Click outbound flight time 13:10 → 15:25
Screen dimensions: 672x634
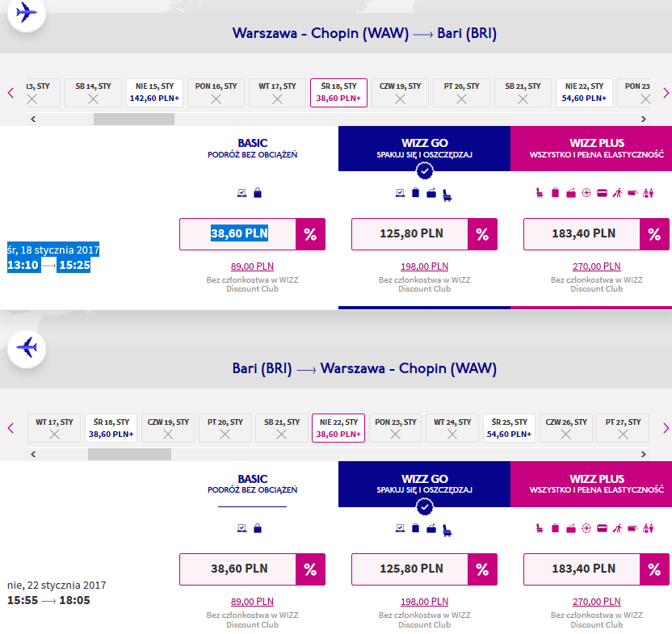pyautogui.click(x=48, y=266)
